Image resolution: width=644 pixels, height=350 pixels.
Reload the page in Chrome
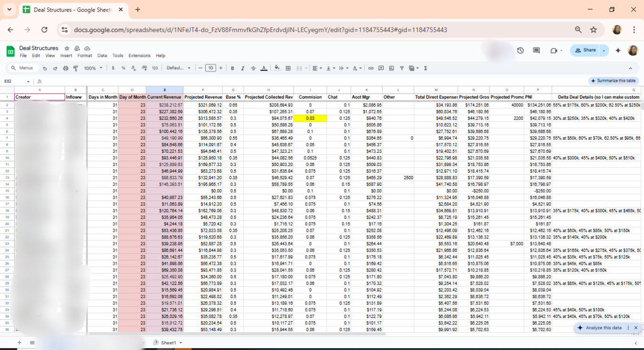pos(44,30)
